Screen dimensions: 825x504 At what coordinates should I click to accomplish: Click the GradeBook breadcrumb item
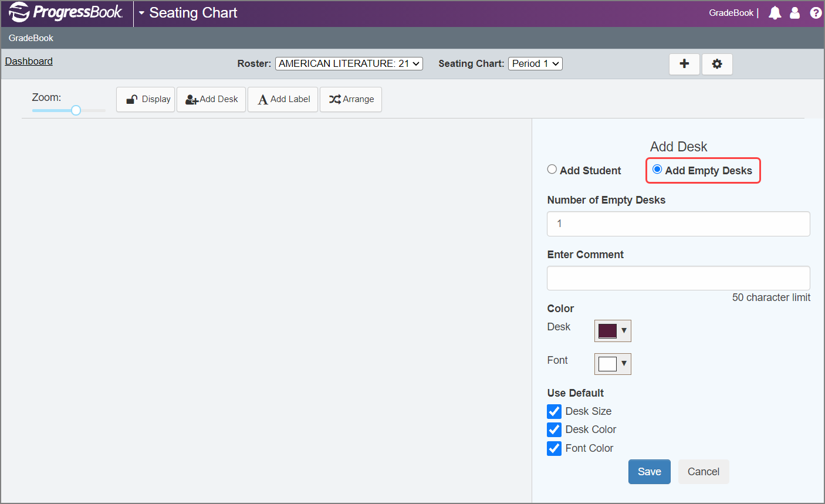[x=31, y=38]
